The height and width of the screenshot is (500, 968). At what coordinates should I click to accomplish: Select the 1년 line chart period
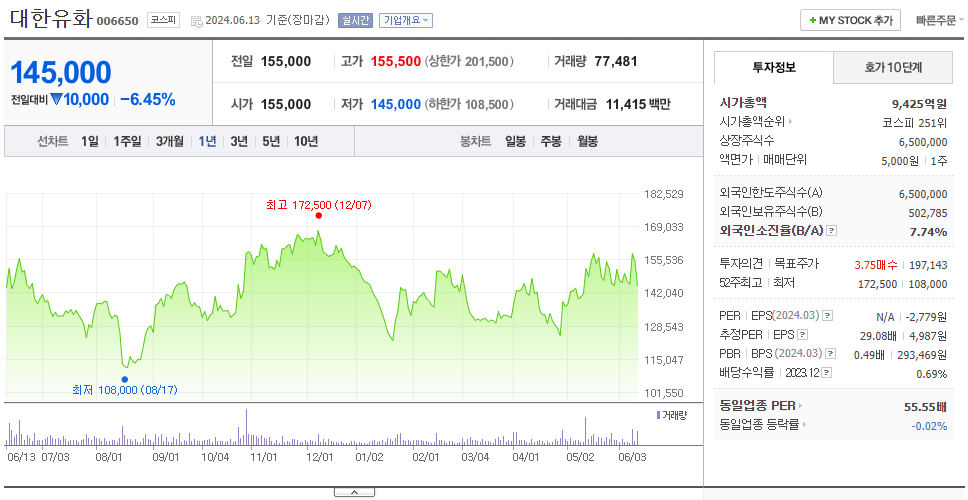(207, 141)
